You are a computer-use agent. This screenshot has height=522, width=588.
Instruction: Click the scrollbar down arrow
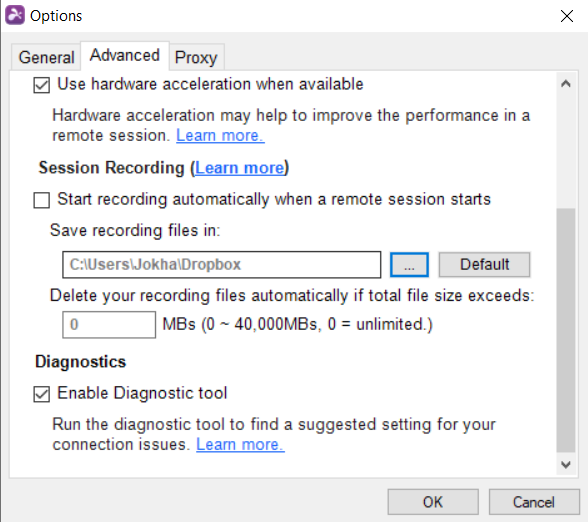(566, 465)
